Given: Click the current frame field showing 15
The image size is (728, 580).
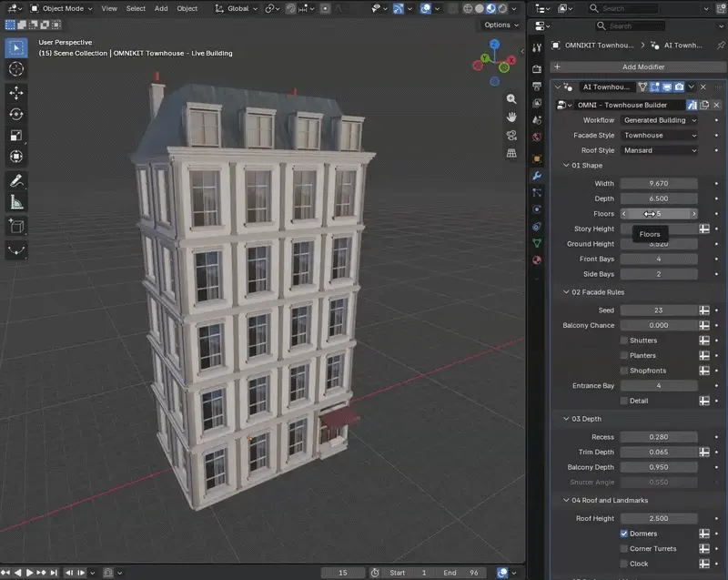Looking at the screenshot, I should tap(343, 573).
